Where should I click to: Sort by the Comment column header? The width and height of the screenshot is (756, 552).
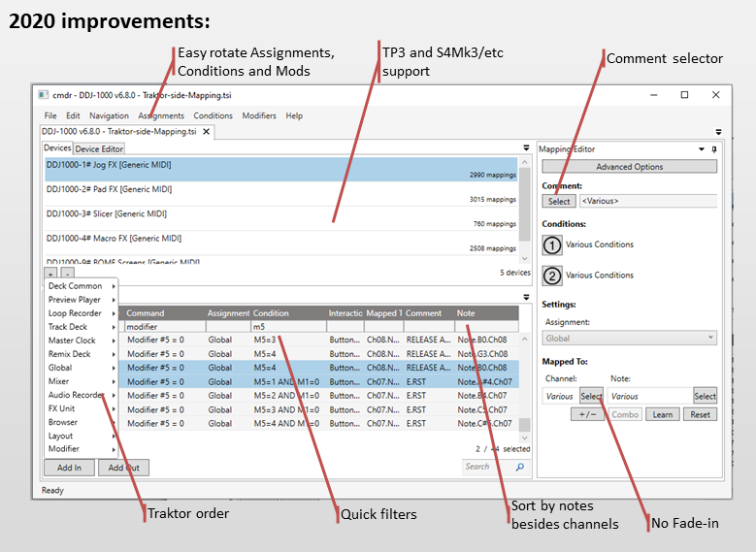coord(429,313)
